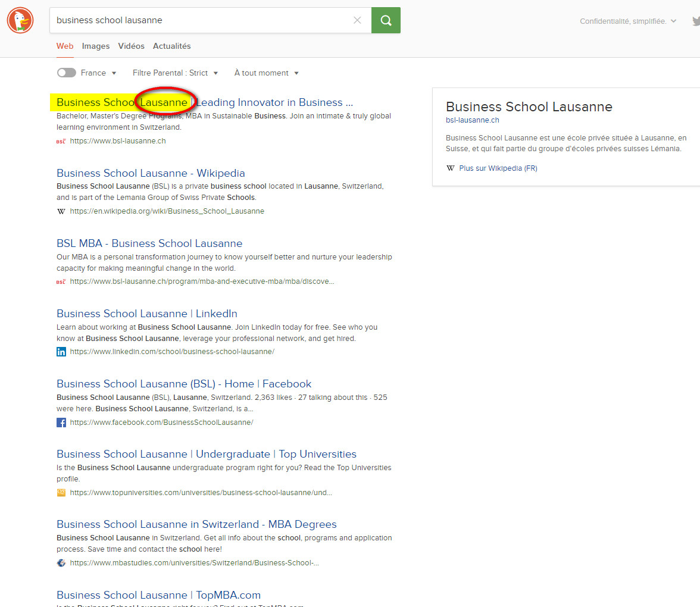Switch to the Vidéos tab

[131, 46]
